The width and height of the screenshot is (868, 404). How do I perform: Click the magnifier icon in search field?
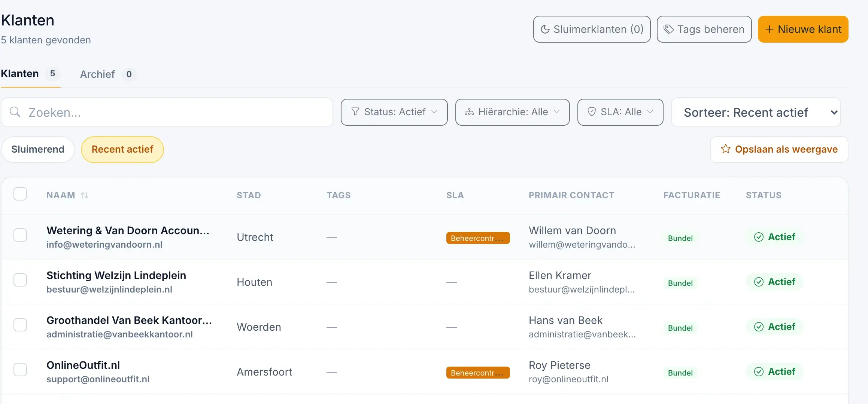15,112
